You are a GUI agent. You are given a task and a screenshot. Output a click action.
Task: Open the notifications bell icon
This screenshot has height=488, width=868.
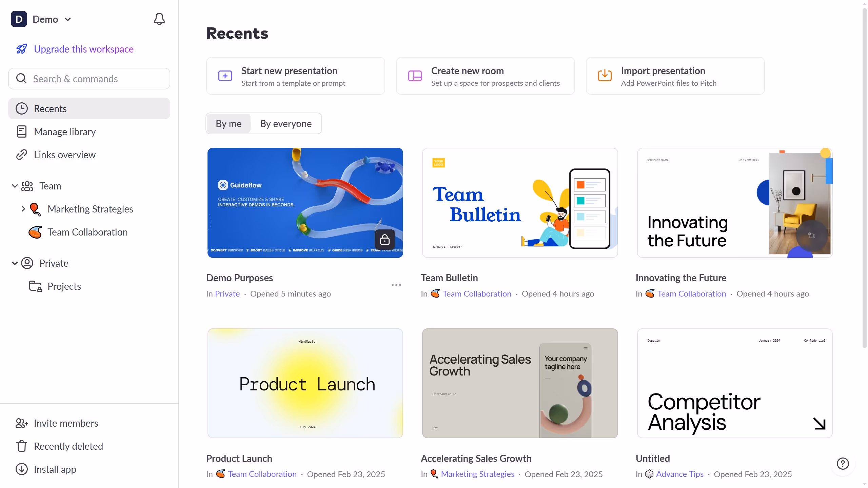point(159,19)
